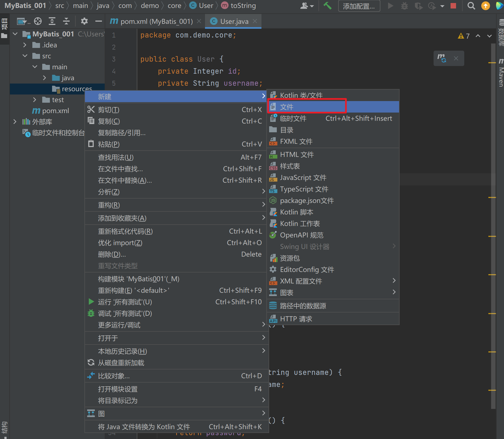504x439 pixels.
Task: Expand the test folder
Action: point(35,100)
